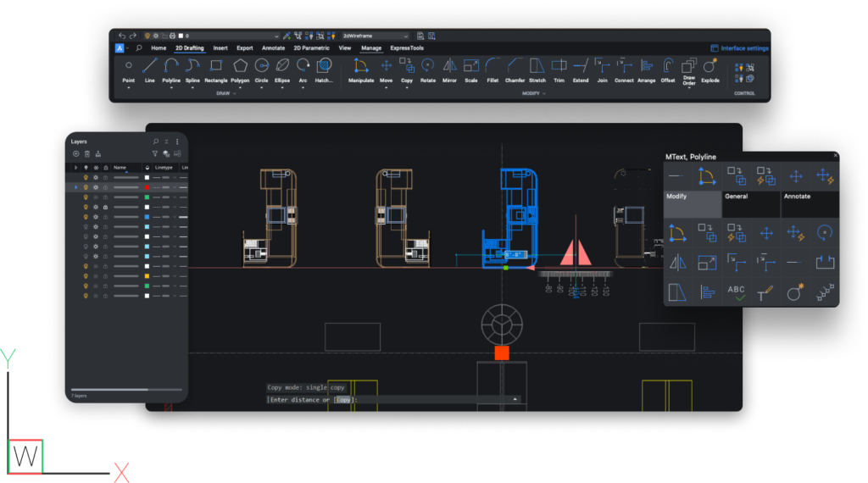The height and width of the screenshot is (483, 868).
Task: Select the Polyline draw tool
Action: 171,66
